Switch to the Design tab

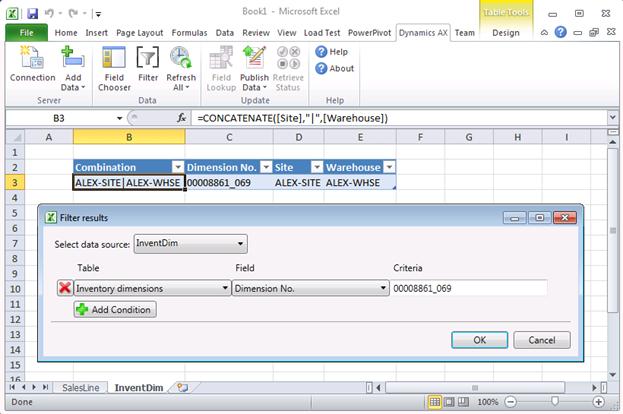click(506, 33)
